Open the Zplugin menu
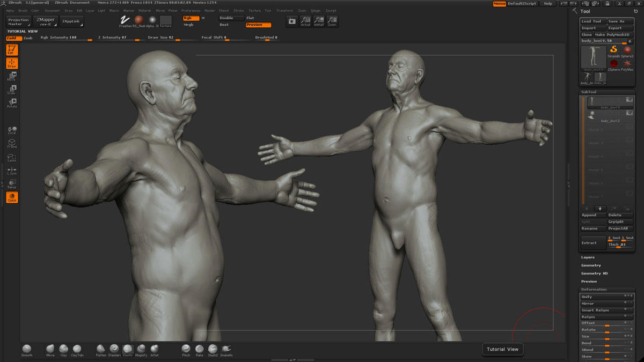This screenshot has height=362, width=644. [x=315, y=11]
